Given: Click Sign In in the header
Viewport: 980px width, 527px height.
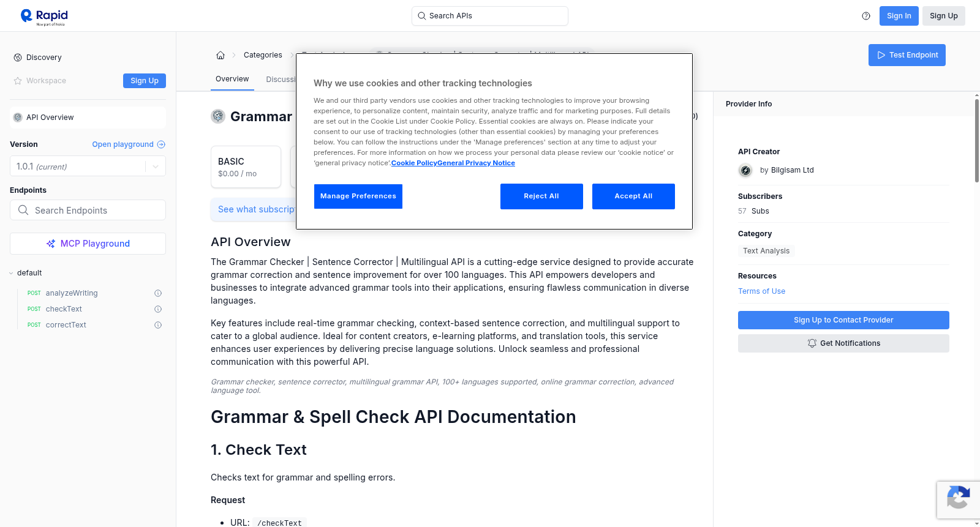Looking at the screenshot, I should 899,16.
